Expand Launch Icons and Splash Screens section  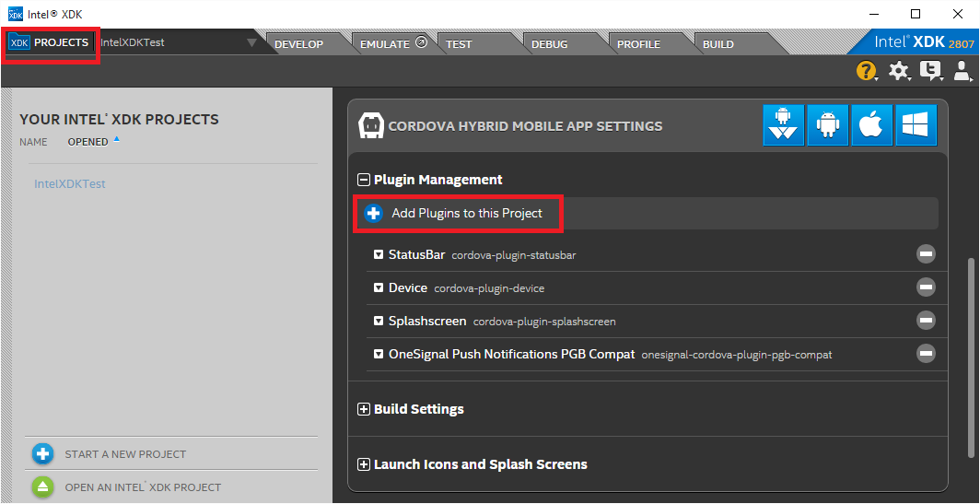click(363, 464)
